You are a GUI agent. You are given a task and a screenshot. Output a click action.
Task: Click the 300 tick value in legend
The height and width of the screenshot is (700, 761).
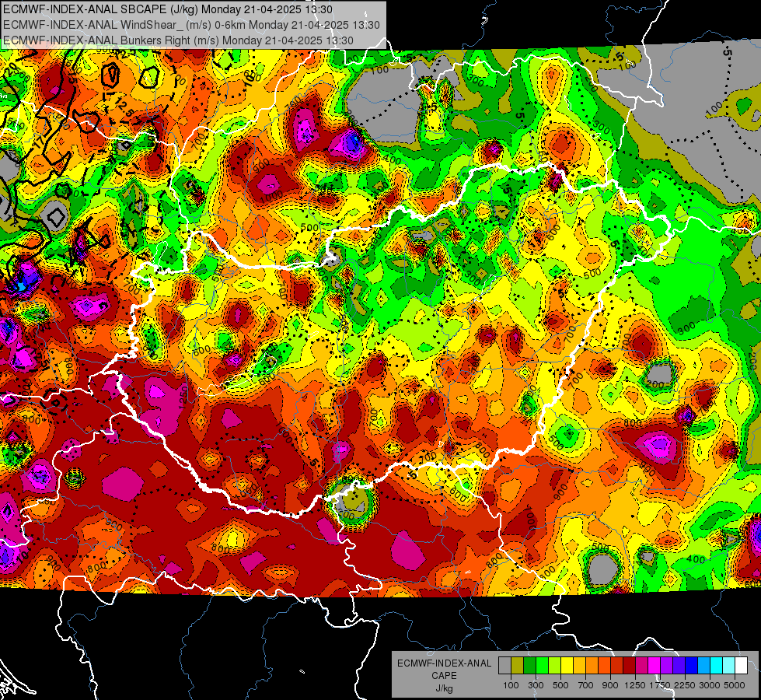point(536,685)
